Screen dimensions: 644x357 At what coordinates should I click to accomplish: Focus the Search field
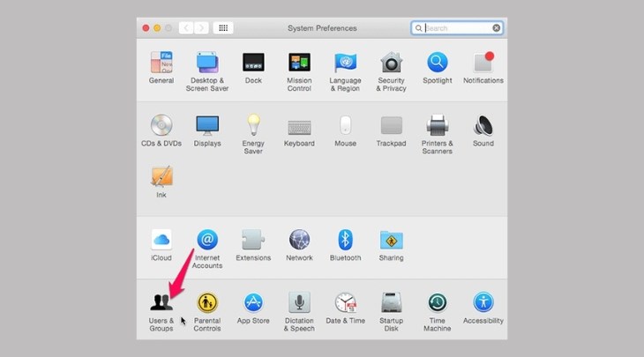(x=457, y=28)
